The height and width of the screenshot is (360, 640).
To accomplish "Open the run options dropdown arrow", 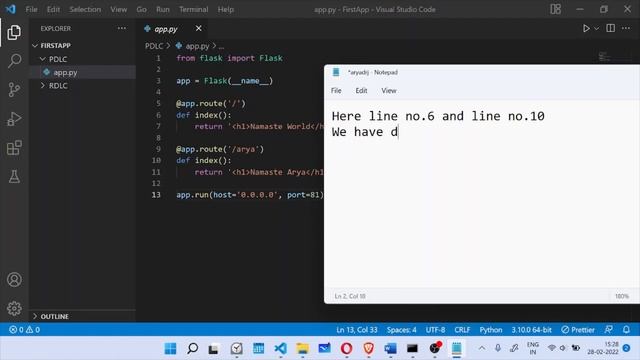I will [x=596, y=29].
